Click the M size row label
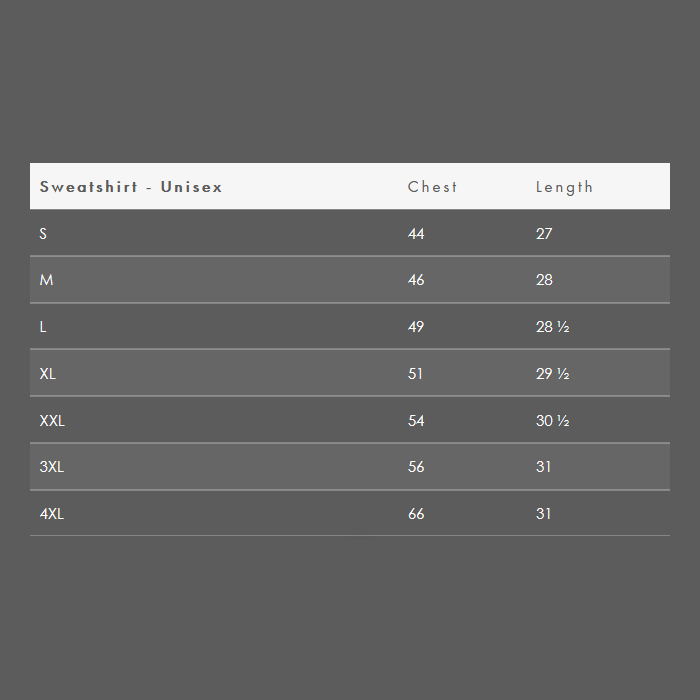 click(x=46, y=280)
